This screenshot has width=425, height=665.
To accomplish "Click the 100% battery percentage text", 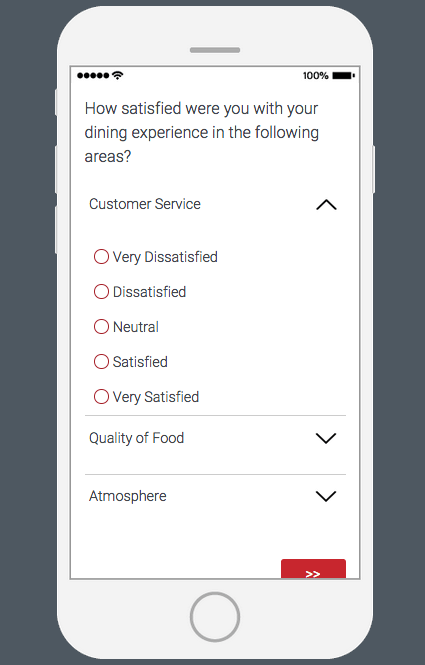I will 316,75.
